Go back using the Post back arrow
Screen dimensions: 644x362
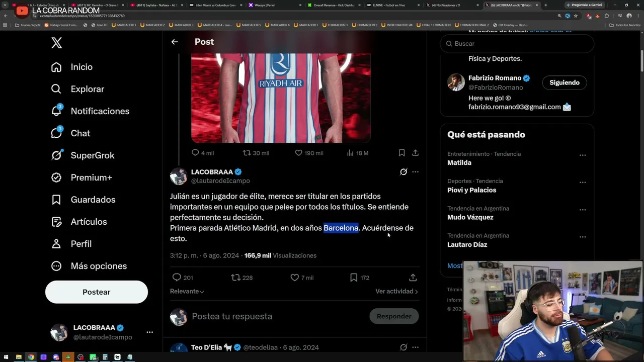(x=175, y=42)
